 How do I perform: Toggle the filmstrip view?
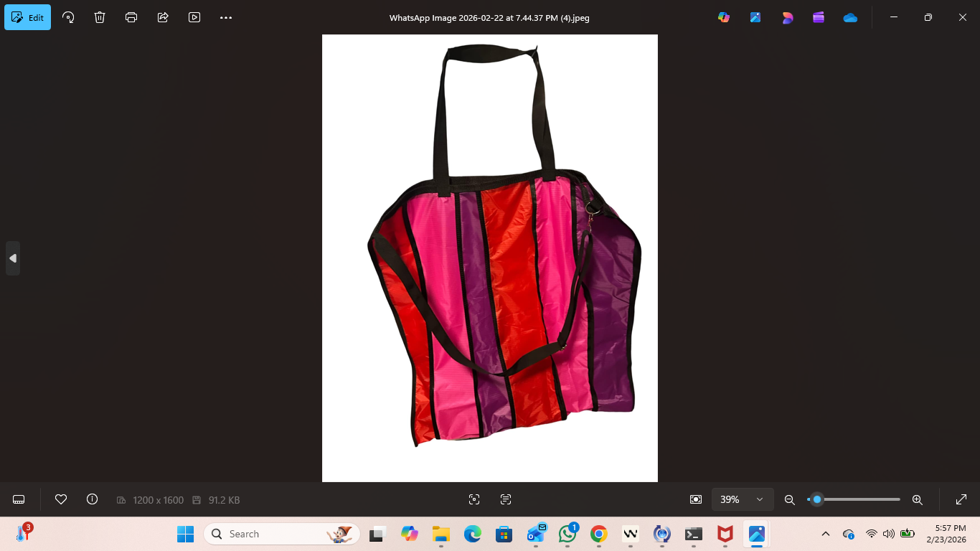coord(19,499)
